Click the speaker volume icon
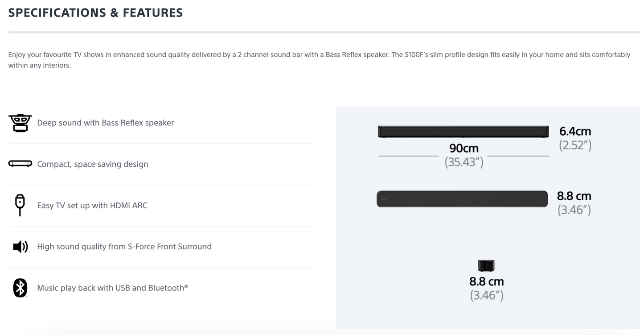 [21, 247]
